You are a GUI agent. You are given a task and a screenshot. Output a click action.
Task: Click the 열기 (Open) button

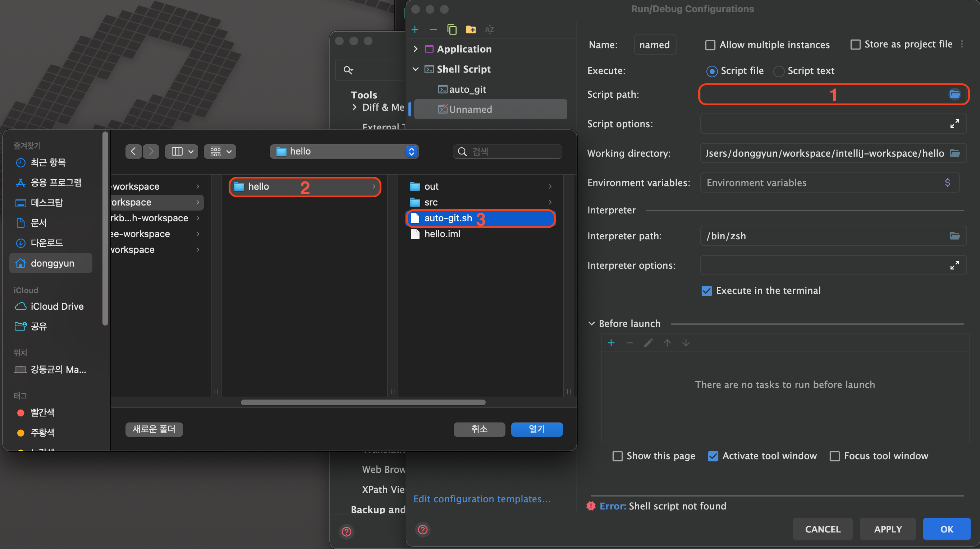[x=536, y=429]
